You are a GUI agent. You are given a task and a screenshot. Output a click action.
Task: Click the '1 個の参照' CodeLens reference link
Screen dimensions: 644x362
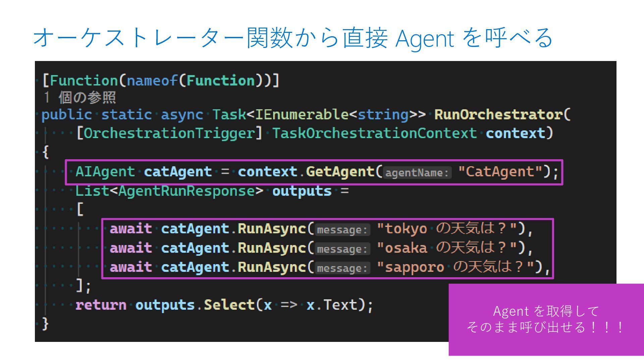pyautogui.click(x=79, y=98)
